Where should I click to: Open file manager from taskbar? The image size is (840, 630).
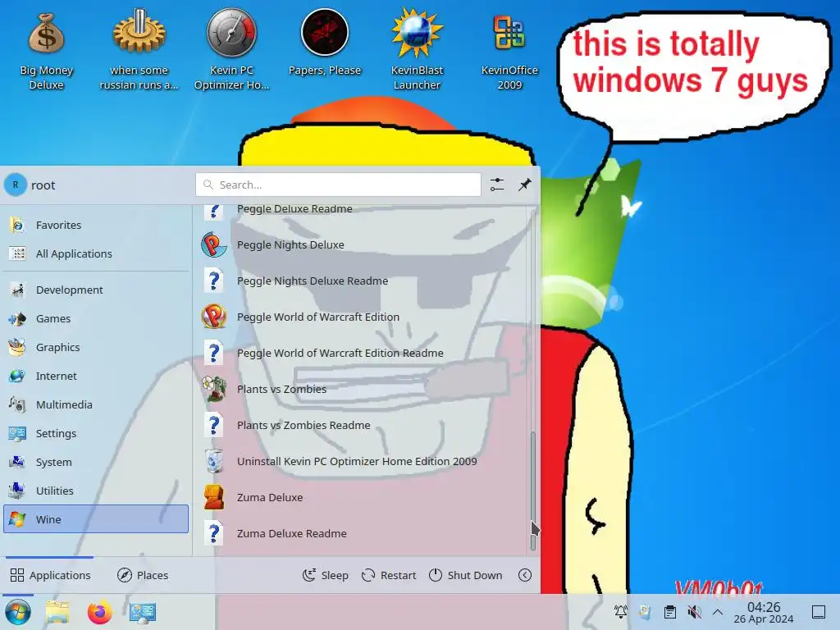point(57,612)
